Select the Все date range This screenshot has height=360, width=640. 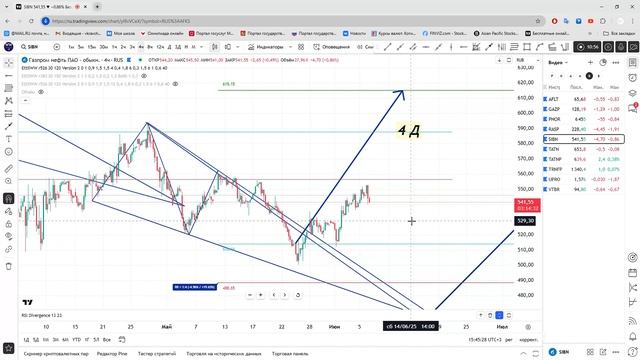107,340
